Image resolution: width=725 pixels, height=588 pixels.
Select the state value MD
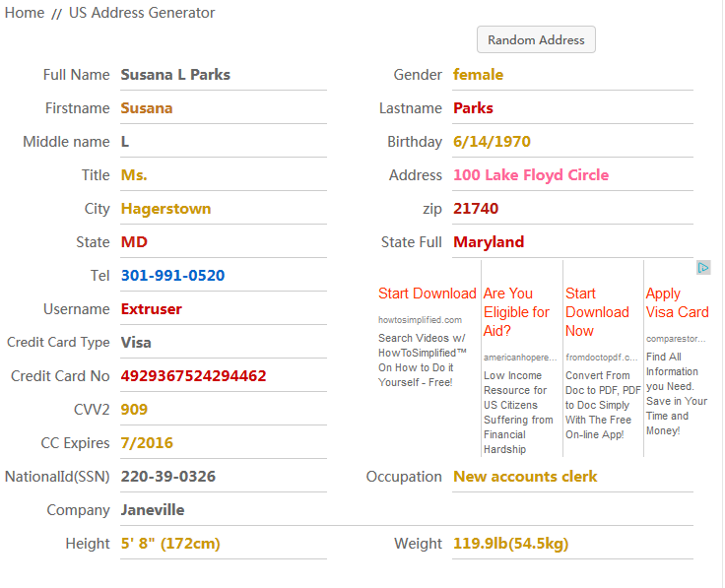[134, 242]
